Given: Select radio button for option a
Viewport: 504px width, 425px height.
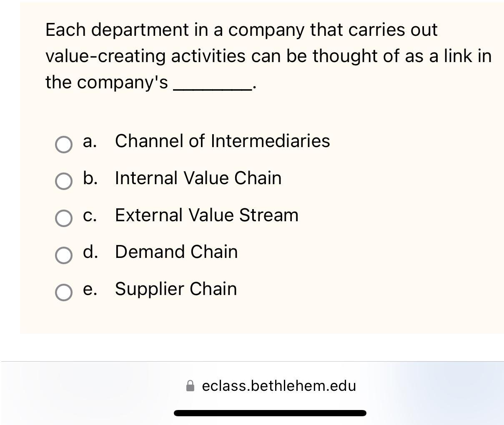Looking at the screenshot, I should (x=63, y=145).
